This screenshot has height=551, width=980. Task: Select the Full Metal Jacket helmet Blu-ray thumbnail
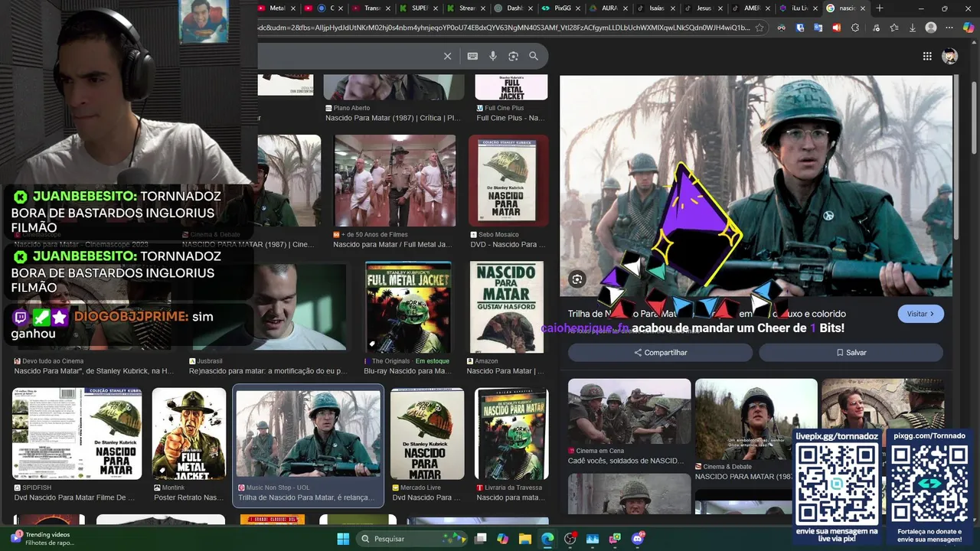408,307
